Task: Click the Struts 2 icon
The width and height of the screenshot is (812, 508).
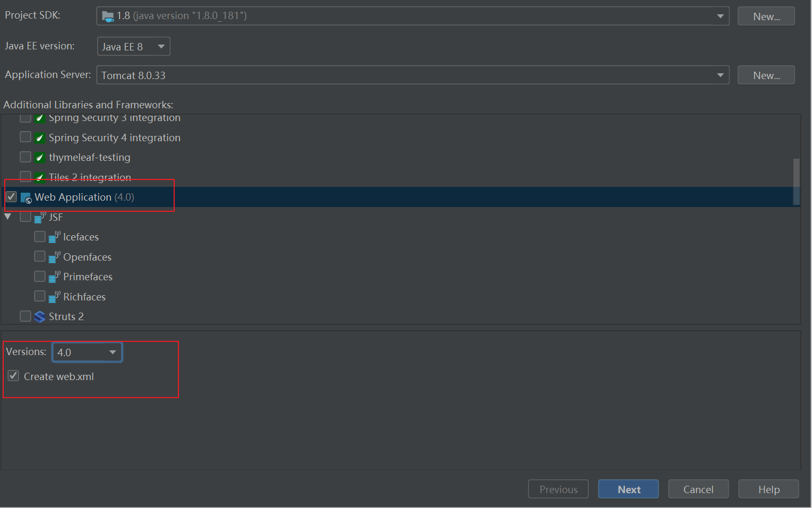Action: (x=40, y=317)
